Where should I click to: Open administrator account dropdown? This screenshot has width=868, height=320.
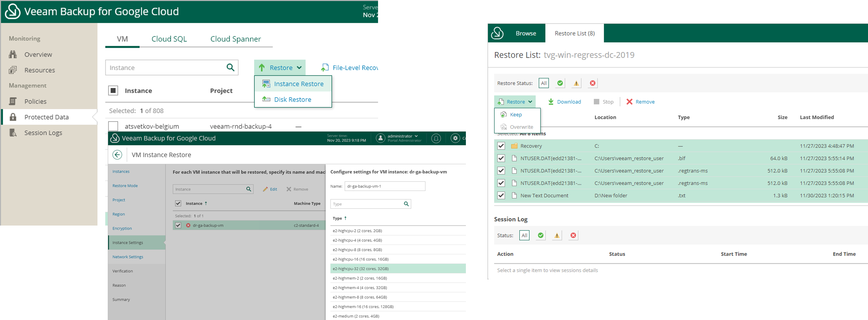tap(403, 136)
